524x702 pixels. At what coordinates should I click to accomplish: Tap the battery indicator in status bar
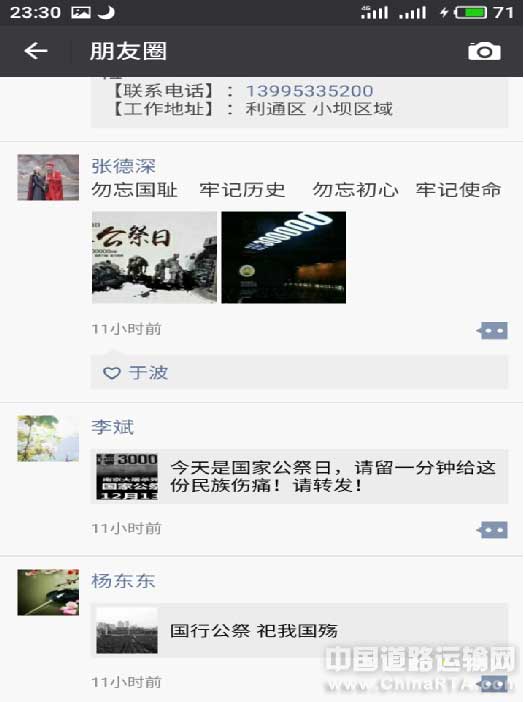tap(470, 12)
